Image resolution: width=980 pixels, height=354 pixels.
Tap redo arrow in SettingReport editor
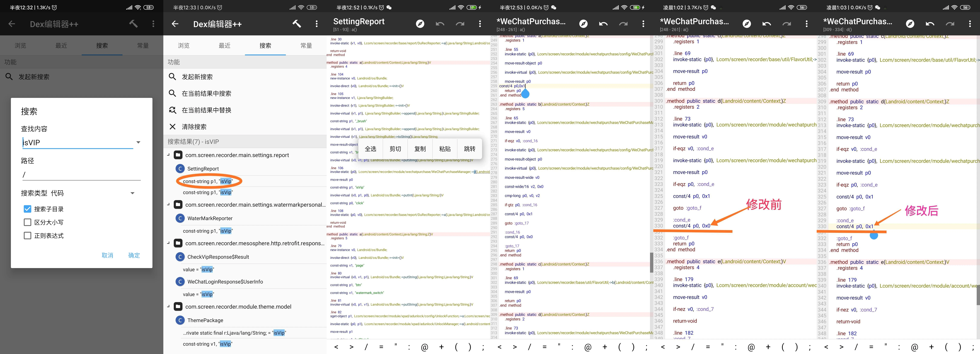click(x=460, y=24)
